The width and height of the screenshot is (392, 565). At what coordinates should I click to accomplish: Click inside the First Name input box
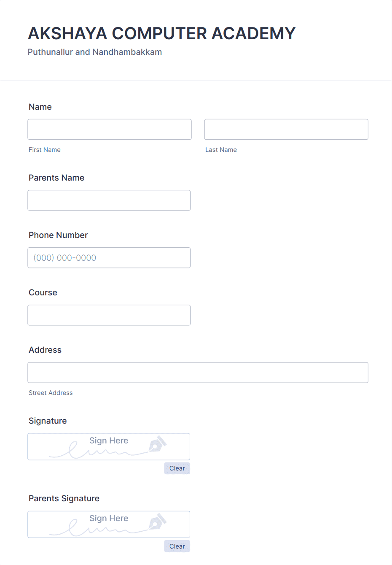pos(109,129)
